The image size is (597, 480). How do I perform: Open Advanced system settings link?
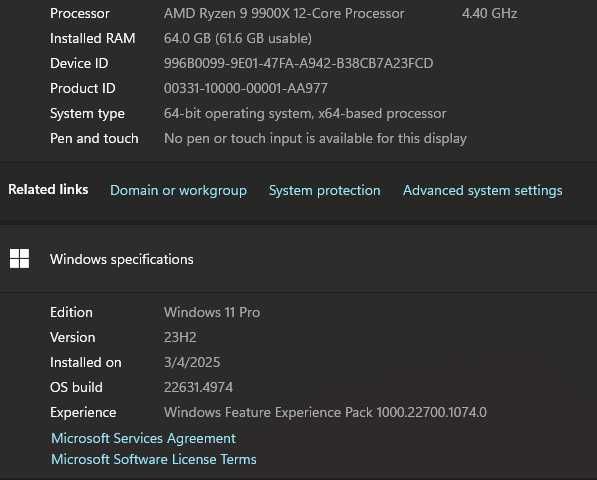482,190
